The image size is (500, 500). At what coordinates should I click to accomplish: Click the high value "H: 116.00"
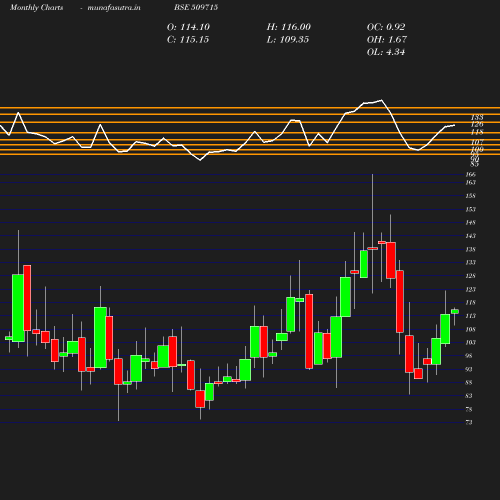point(289,27)
